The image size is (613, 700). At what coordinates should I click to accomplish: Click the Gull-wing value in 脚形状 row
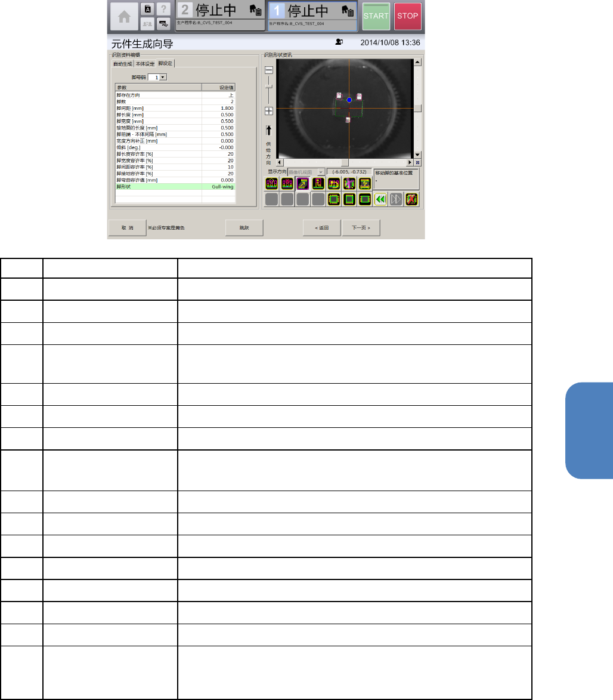click(x=222, y=187)
